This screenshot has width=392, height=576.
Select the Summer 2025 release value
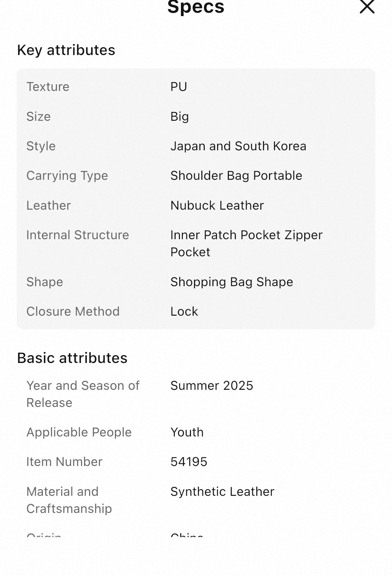pos(211,385)
